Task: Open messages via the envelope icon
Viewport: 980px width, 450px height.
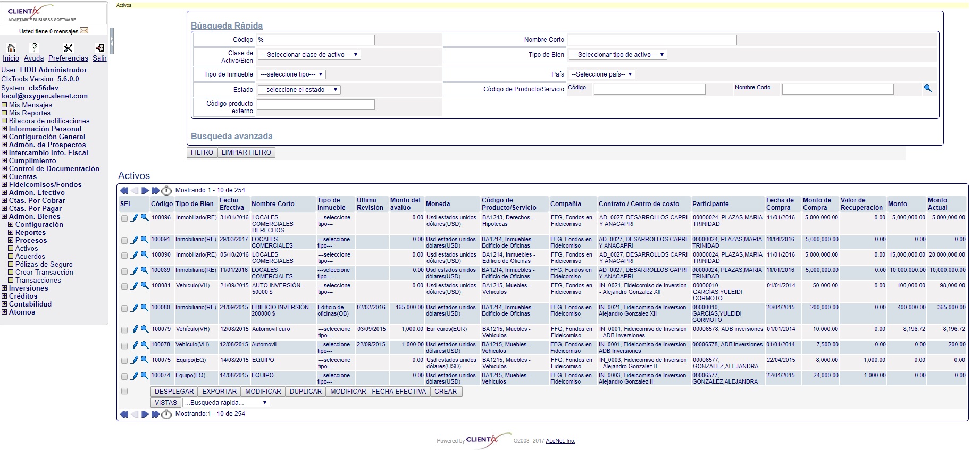Action: click(84, 31)
